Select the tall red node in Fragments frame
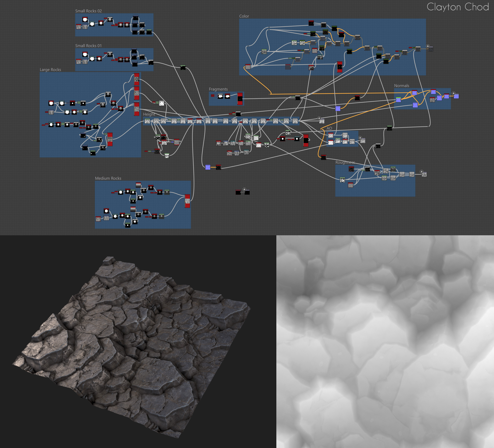 click(240, 98)
